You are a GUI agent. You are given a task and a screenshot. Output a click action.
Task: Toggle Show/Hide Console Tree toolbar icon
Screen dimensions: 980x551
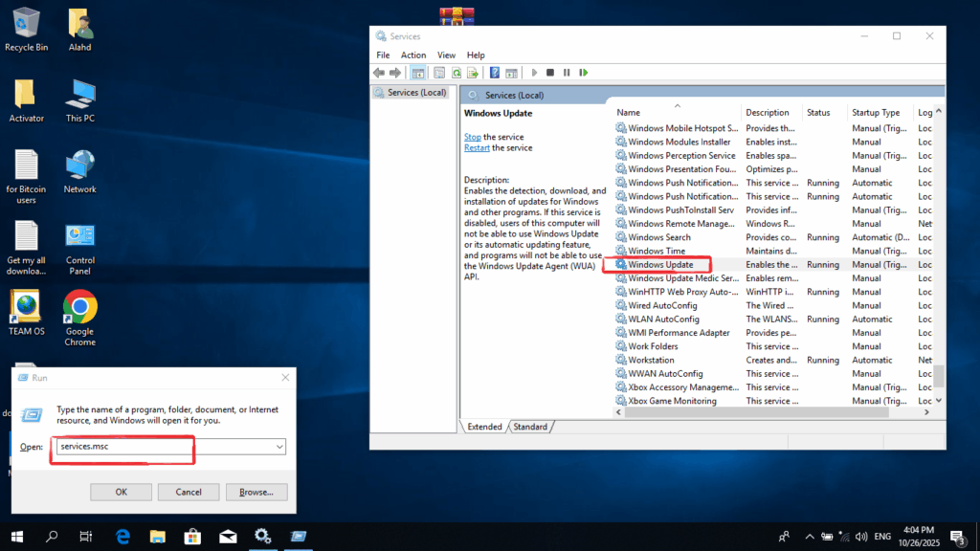418,73
